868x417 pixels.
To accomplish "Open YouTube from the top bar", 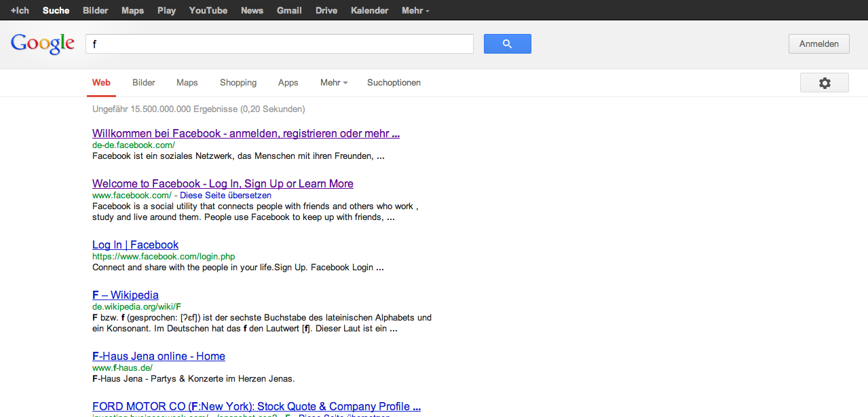I will [208, 10].
